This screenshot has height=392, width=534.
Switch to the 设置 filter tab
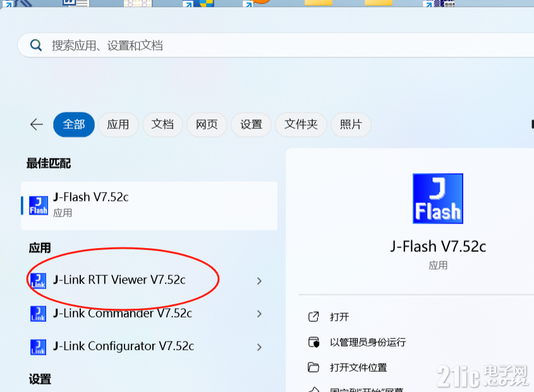(251, 124)
